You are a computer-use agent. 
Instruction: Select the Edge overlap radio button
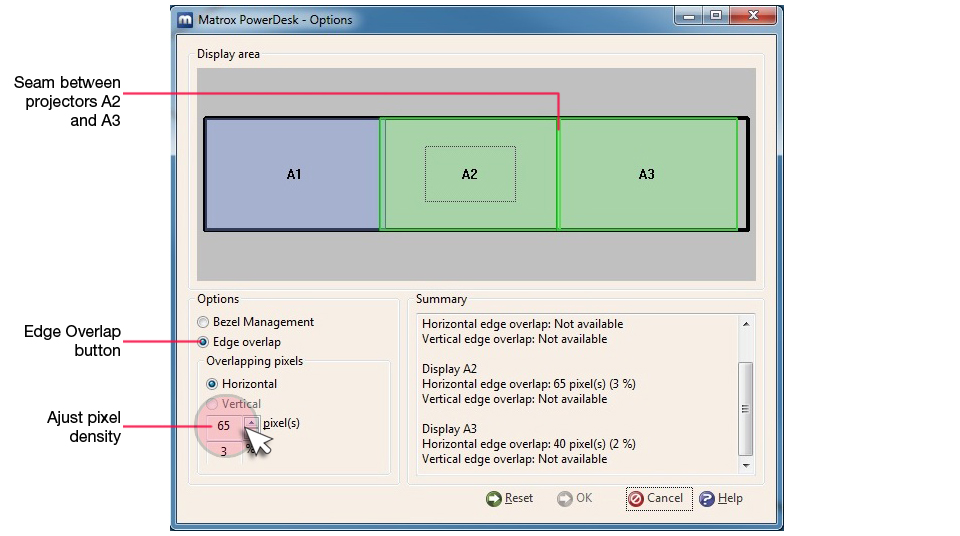(x=203, y=342)
